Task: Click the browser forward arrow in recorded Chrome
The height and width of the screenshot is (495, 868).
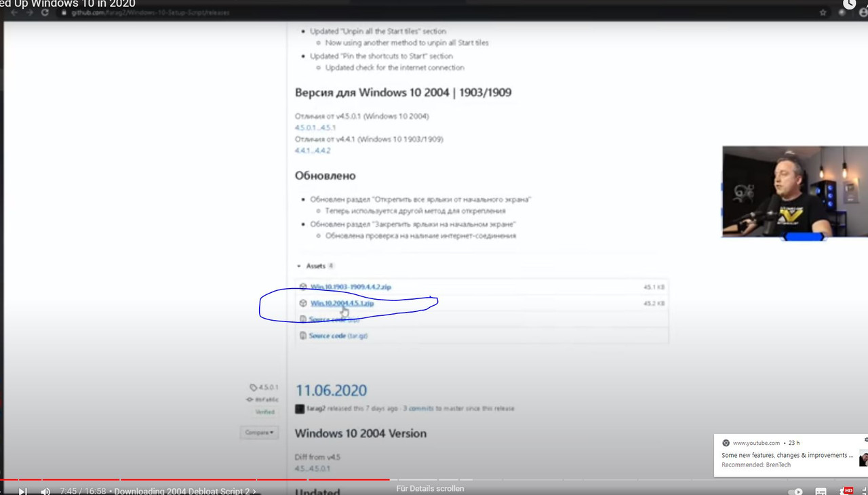Action: pos(30,12)
